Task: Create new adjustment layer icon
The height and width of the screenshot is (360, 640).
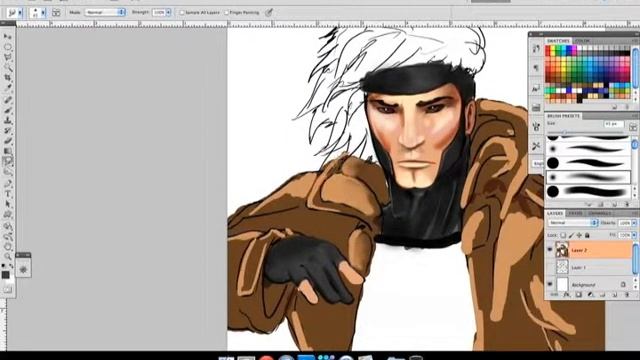Action: 590,295
